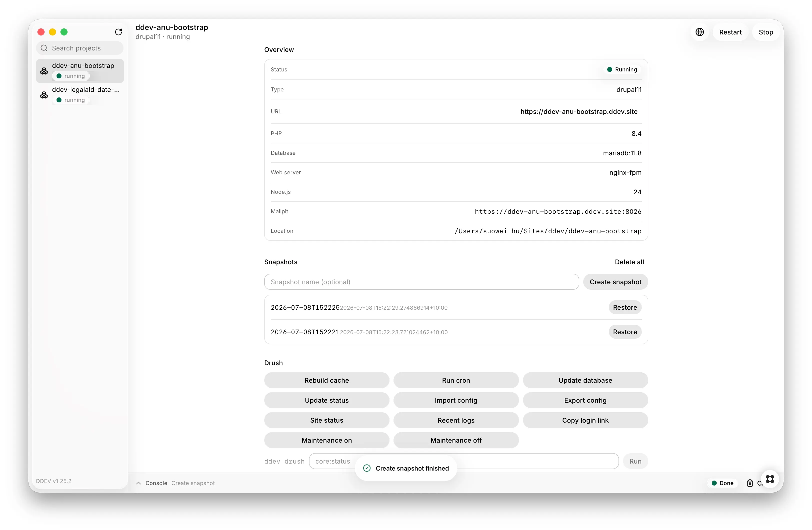The image size is (812, 530).
Task: Click the Done status badge
Action: click(x=722, y=483)
